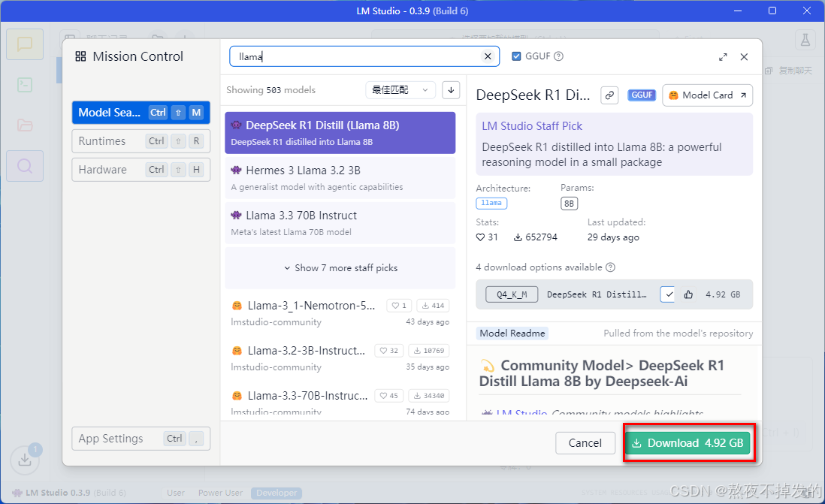
Task: Expand Mission Control to full screen
Action: pos(723,57)
